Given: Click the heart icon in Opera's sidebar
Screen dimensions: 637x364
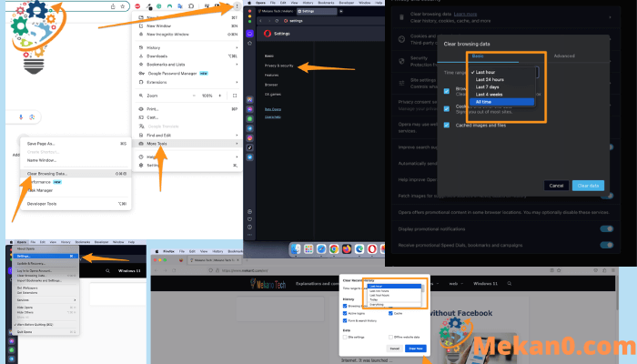Looking at the screenshot, I should pos(249,219).
